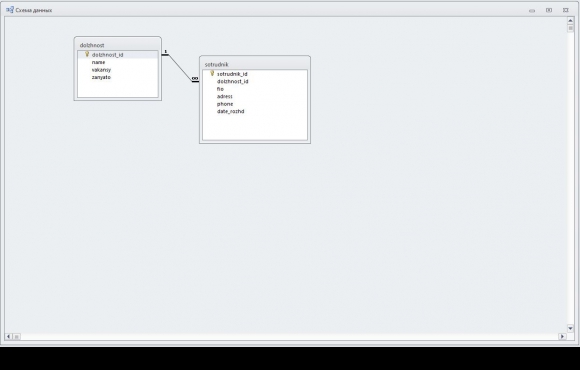Click the vertical scrollbar down arrow
Viewport: 580px width, 370px height.
click(x=570, y=328)
